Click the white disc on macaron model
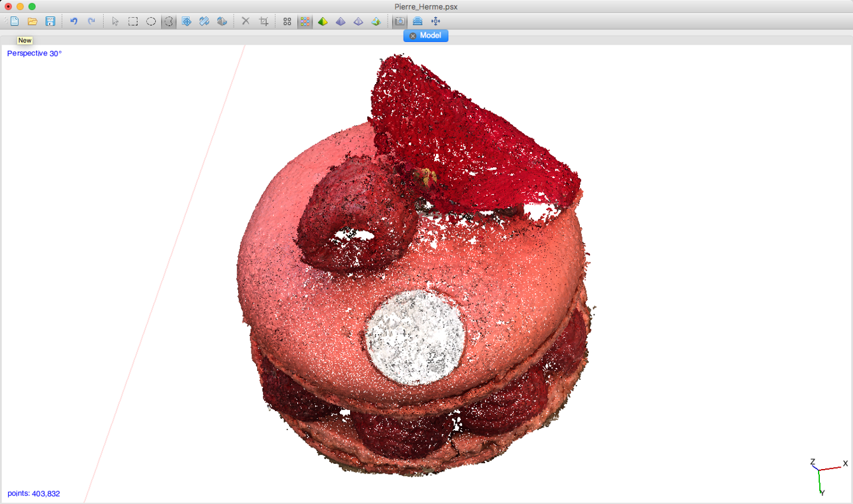Image resolution: width=853 pixels, height=504 pixels. 415,338
